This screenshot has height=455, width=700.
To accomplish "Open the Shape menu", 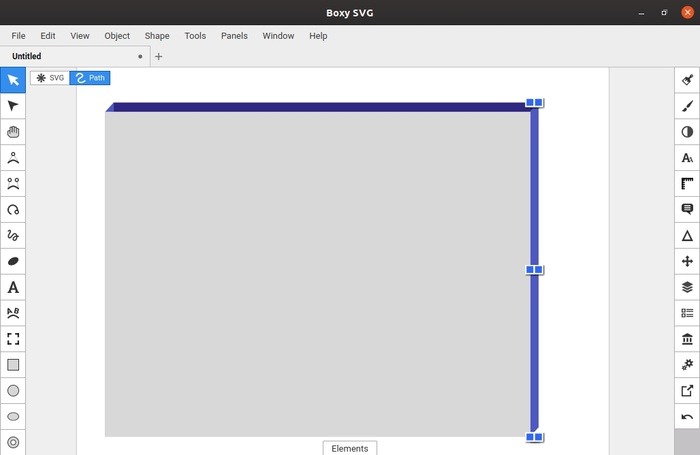I will (x=157, y=36).
